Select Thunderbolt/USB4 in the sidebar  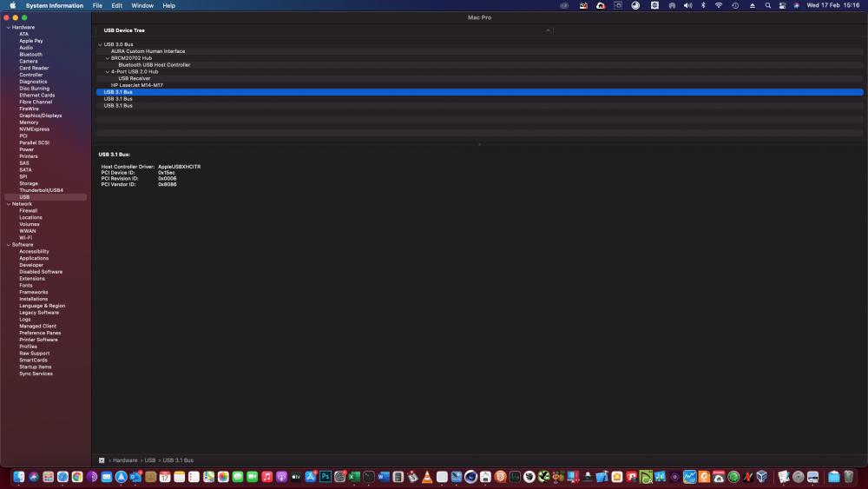41,190
